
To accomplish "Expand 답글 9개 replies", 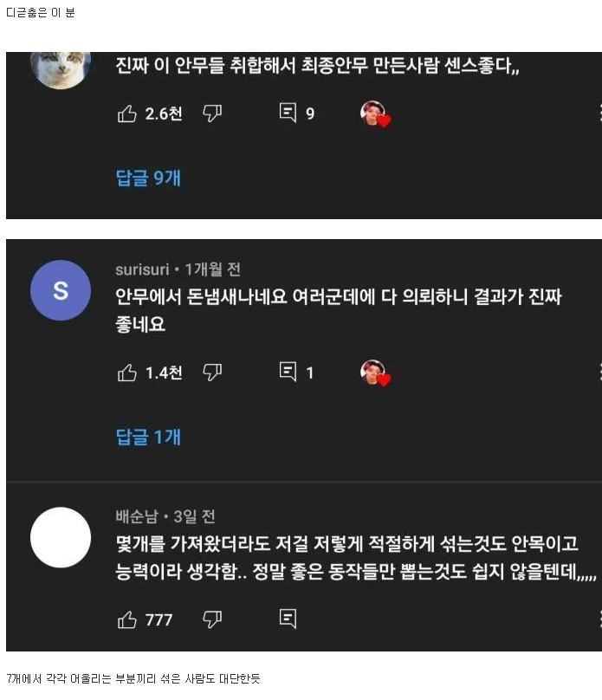I will coord(148,178).
